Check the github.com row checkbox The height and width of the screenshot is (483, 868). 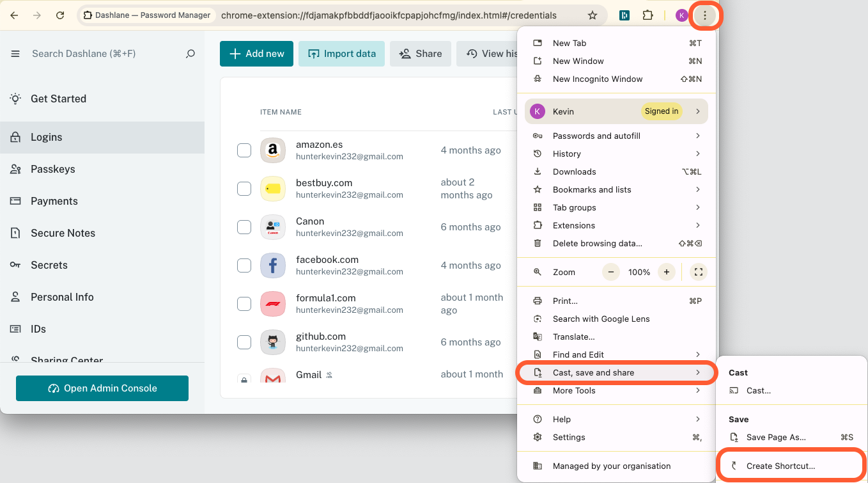[x=244, y=342]
